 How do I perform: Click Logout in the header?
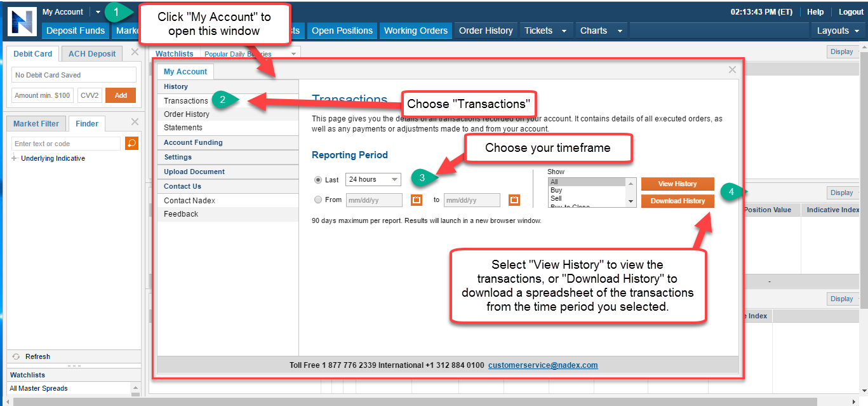point(851,12)
